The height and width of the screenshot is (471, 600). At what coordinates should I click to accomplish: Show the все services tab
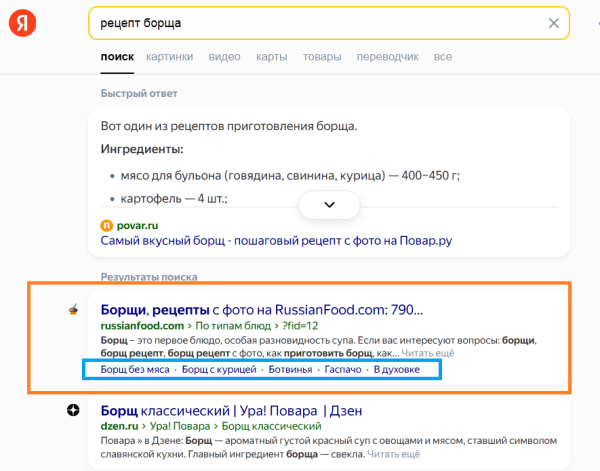(x=443, y=57)
